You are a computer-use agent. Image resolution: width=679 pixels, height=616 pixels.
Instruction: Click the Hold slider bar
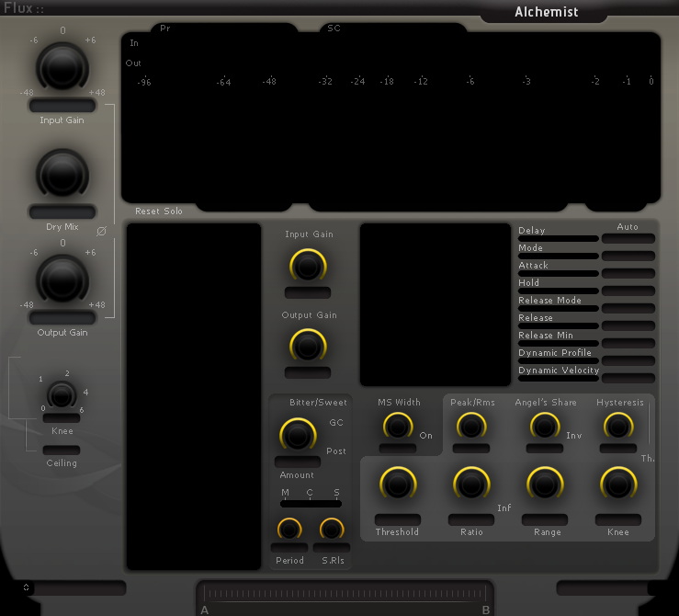(x=559, y=291)
